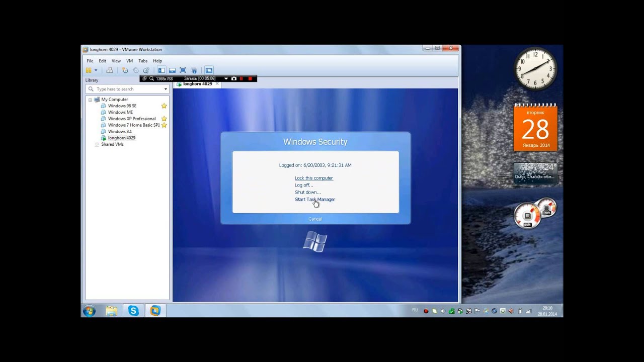Click the battery tray icon
Screen dimensions: 644x362
point(520,311)
